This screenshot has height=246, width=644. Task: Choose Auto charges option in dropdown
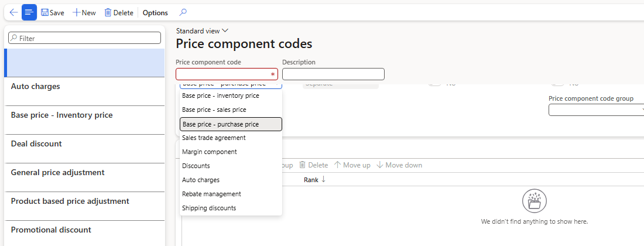coord(231,180)
